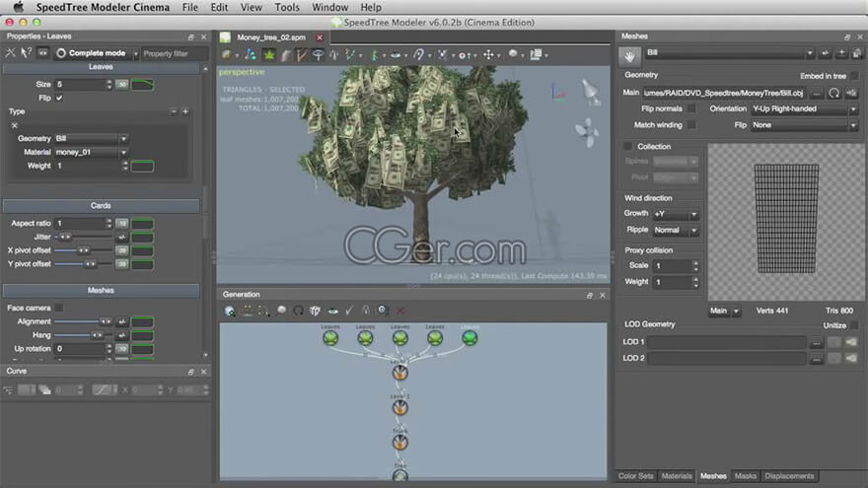Click the eye visibility icon in Generation toolbar
This screenshot has height=488, width=868.
(x=332, y=311)
